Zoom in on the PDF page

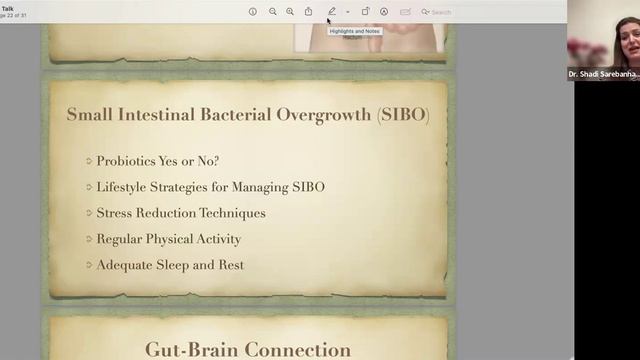point(290,12)
